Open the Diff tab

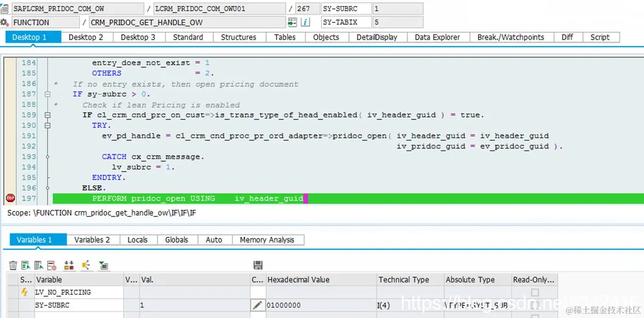567,37
